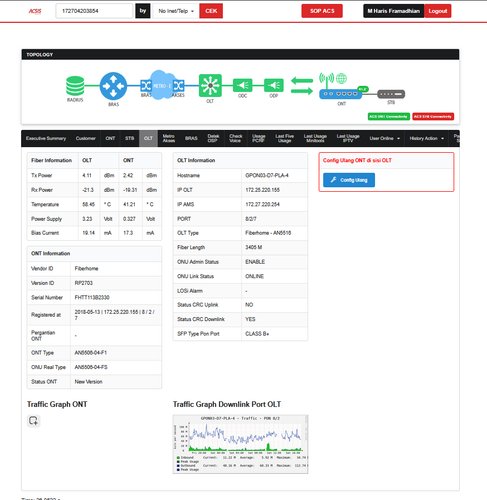Click the green bidirectional arrows icon
Viewport: 487px width, 500px height.
(302, 86)
